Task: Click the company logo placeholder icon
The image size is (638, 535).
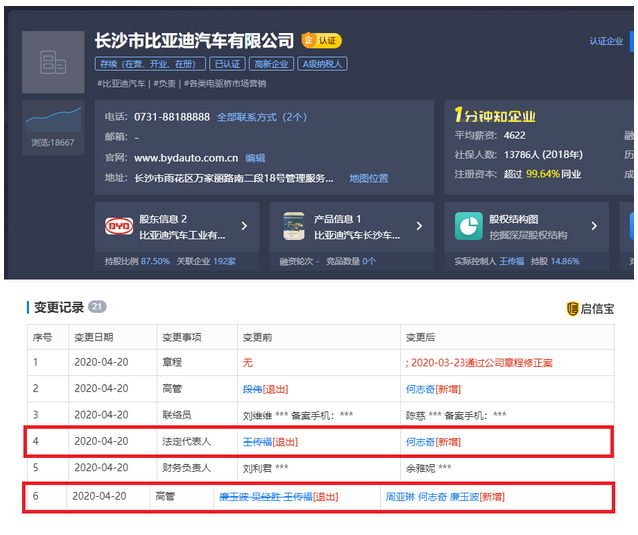Action: (53, 62)
